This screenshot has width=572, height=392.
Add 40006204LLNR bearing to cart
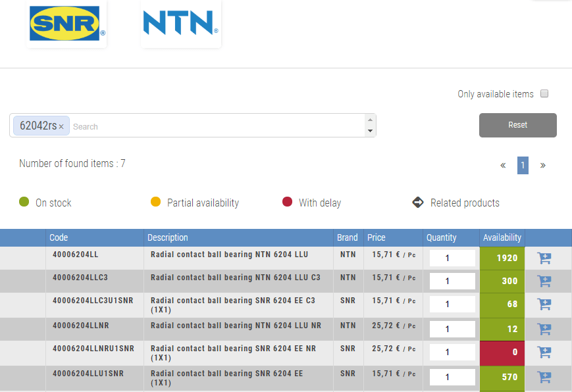544,329
